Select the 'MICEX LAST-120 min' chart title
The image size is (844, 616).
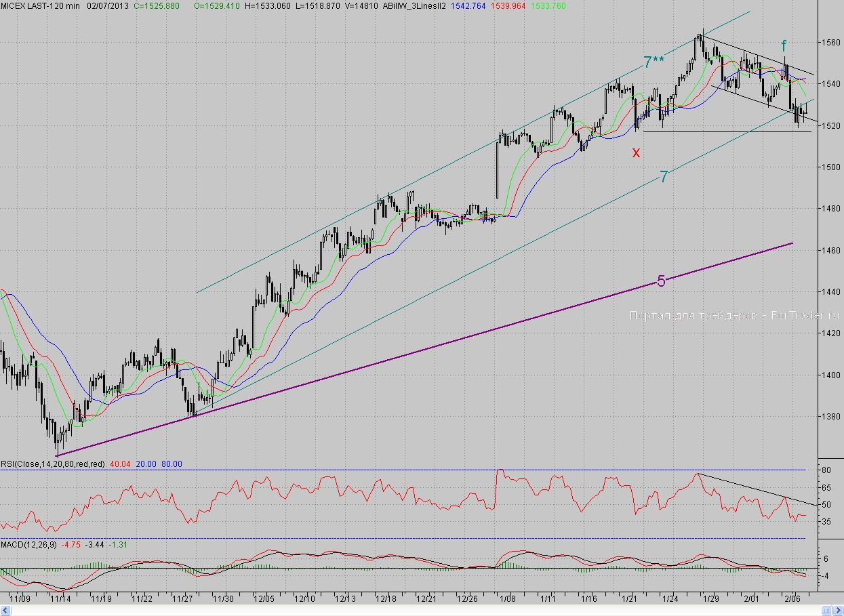[40, 5]
